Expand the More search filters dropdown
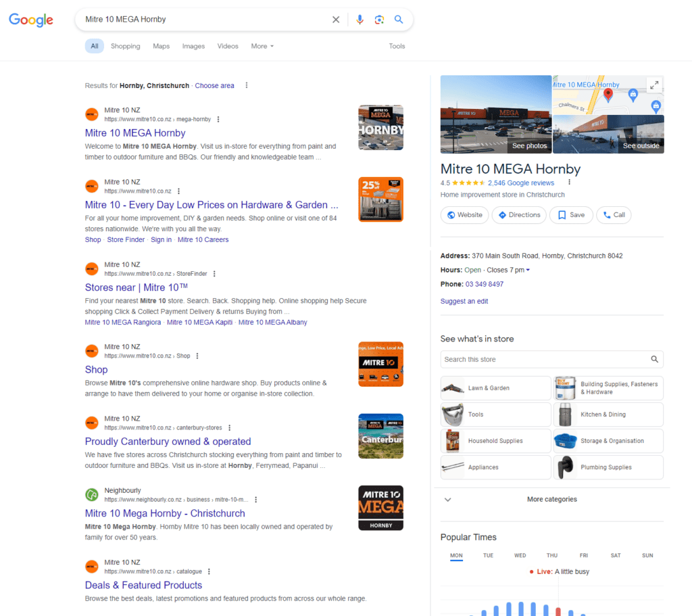 tap(262, 46)
